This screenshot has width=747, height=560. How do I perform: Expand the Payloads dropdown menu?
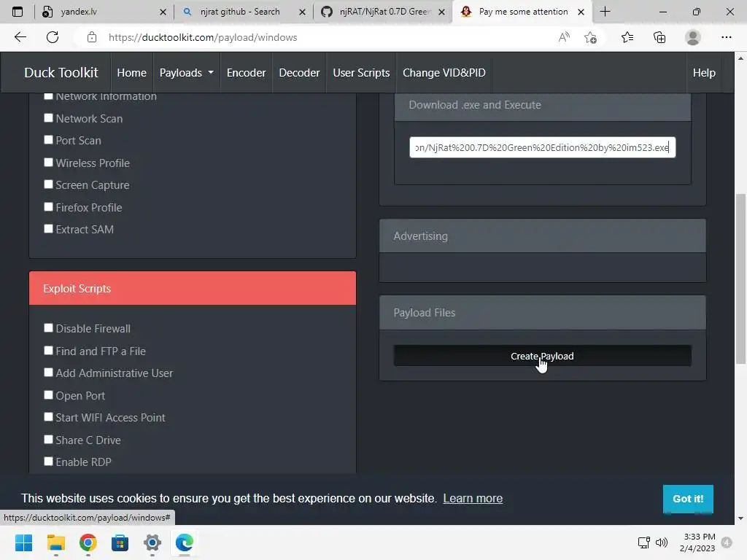[x=186, y=73]
